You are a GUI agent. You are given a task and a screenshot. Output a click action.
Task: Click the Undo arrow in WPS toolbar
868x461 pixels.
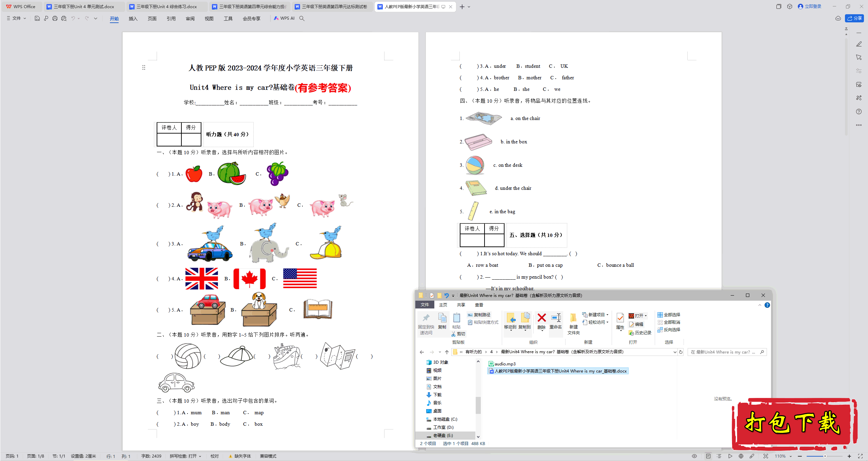(x=73, y=18)
